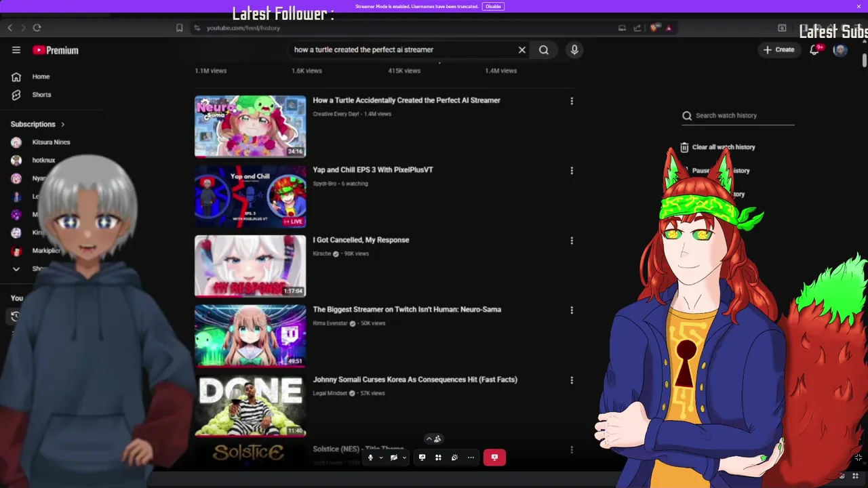Open microphone options dropdown arrow
This screenshot has width=868, height=488.
381,457
